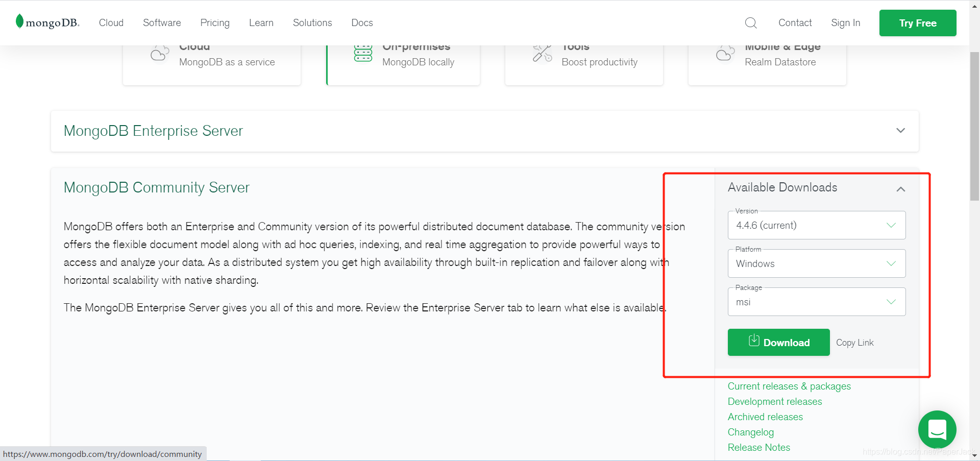Click the Copy Link text
This screenshot has height=461, width=980.
coord(855,343)
